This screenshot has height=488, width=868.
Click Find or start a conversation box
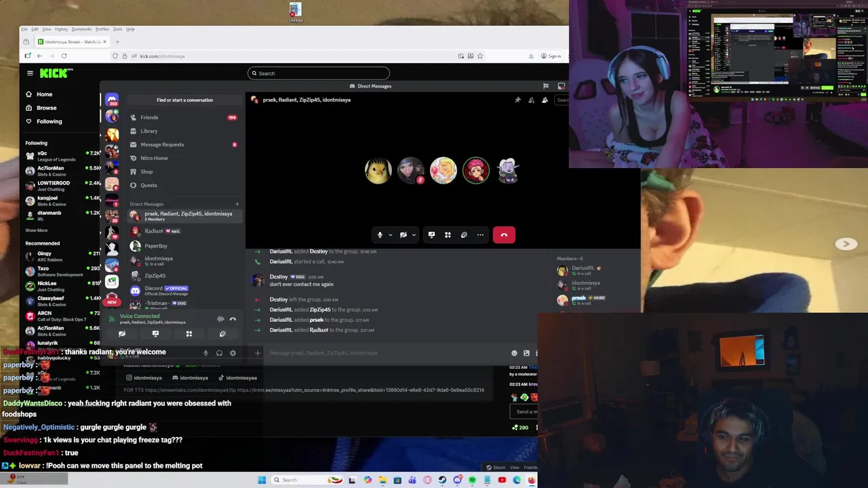[184, 100]
